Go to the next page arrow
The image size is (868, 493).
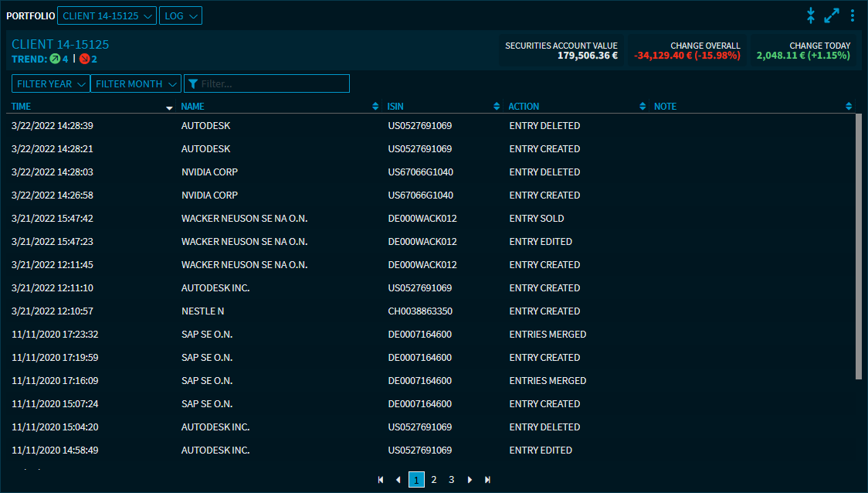point(470,480)
